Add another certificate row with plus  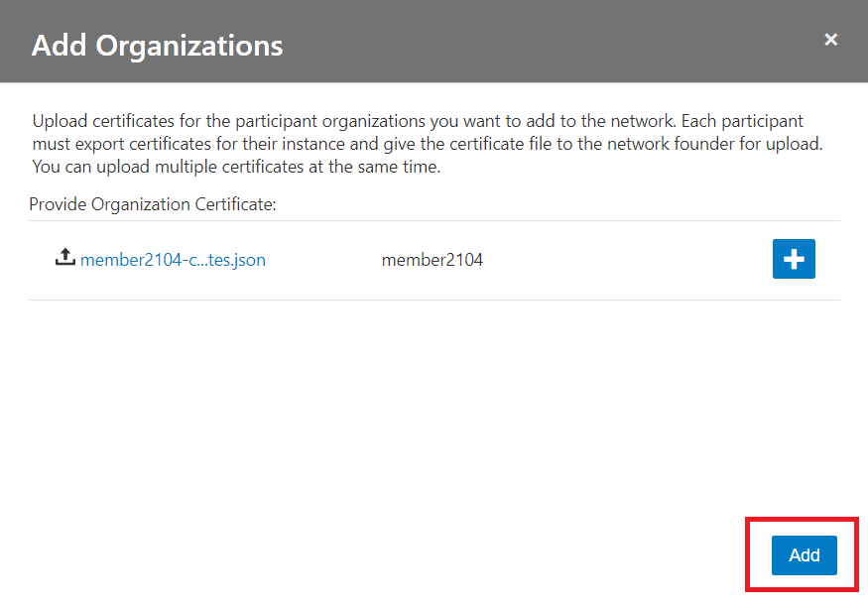(794, 259)
